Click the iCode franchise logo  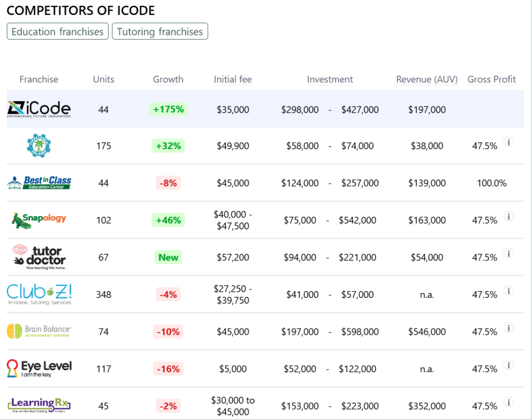coord(39,109)
